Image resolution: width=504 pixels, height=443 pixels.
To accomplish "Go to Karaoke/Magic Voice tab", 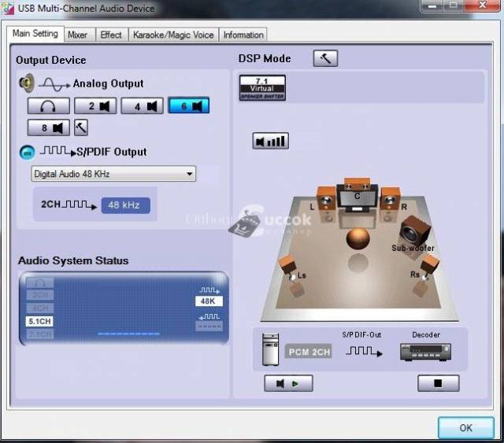I will [x=173, y=35].
